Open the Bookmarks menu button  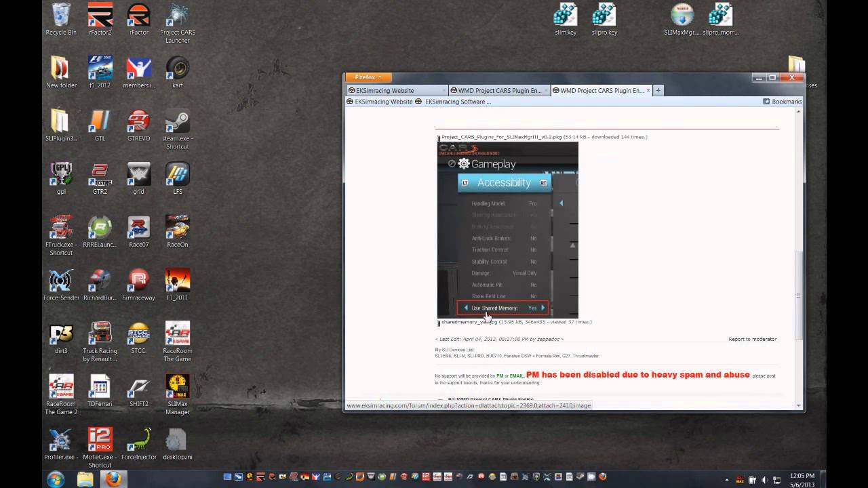click(783, 102)
